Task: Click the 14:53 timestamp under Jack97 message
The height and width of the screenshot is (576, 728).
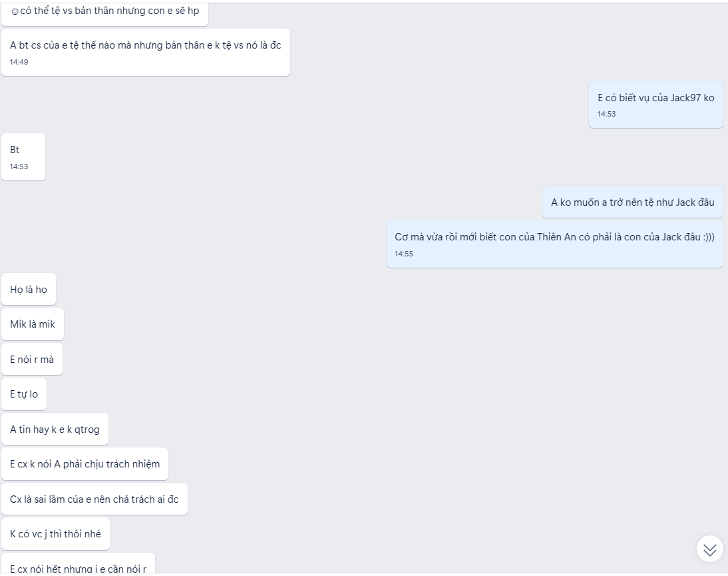Action: (x=606, y=114)
